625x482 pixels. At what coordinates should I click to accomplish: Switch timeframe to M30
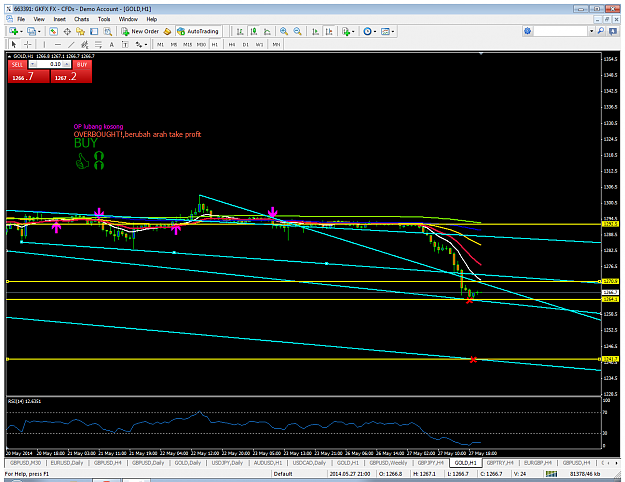pyautogui.click(x=201, y=45)
